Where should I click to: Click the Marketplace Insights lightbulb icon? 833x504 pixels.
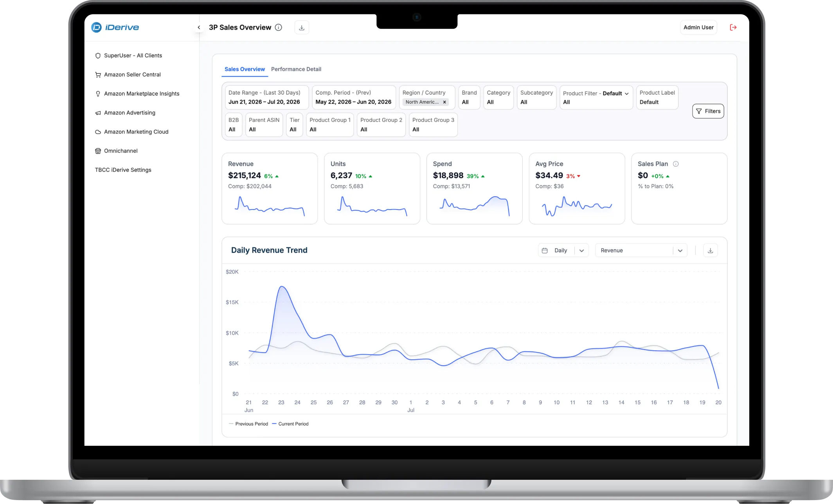point(98,94)
